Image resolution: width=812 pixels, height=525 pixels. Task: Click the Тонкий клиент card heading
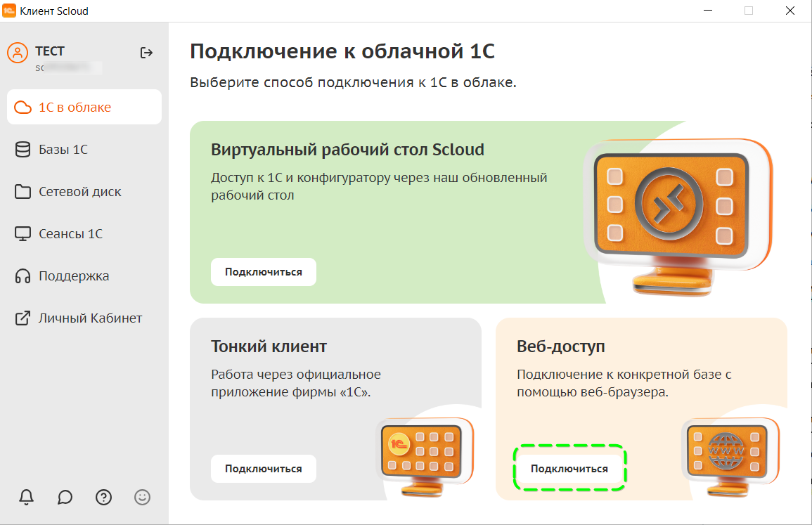pos(269,346)
